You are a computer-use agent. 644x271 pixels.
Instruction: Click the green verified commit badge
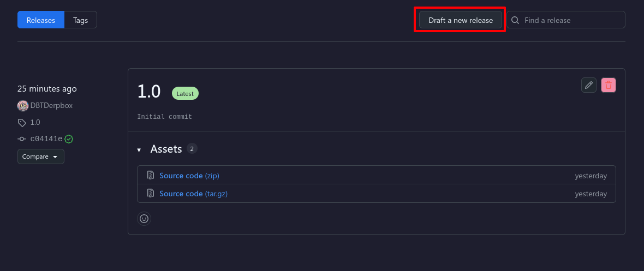(69, 139)
